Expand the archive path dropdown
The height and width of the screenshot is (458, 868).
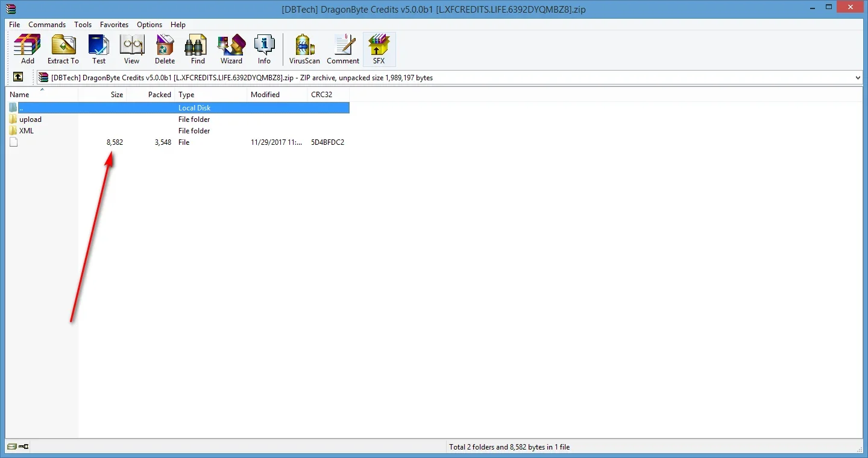858,77
